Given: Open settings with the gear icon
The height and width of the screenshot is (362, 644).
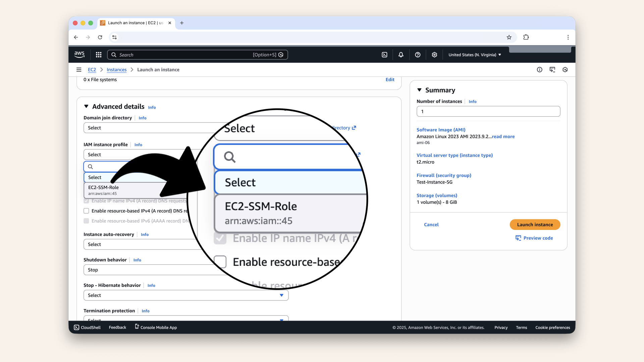Looking at the screenshot, I should point(434,54).
